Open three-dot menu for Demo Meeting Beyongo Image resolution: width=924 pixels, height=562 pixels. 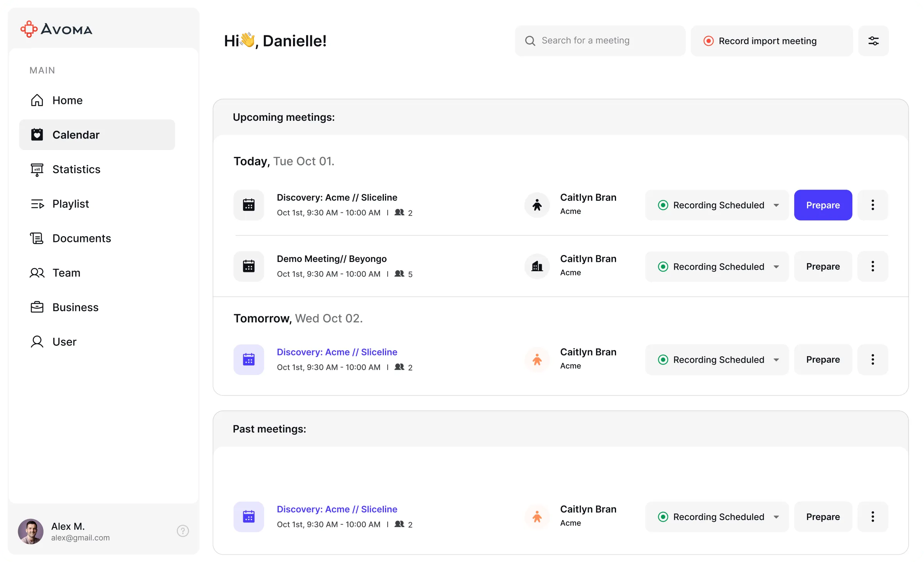point(872,266)
